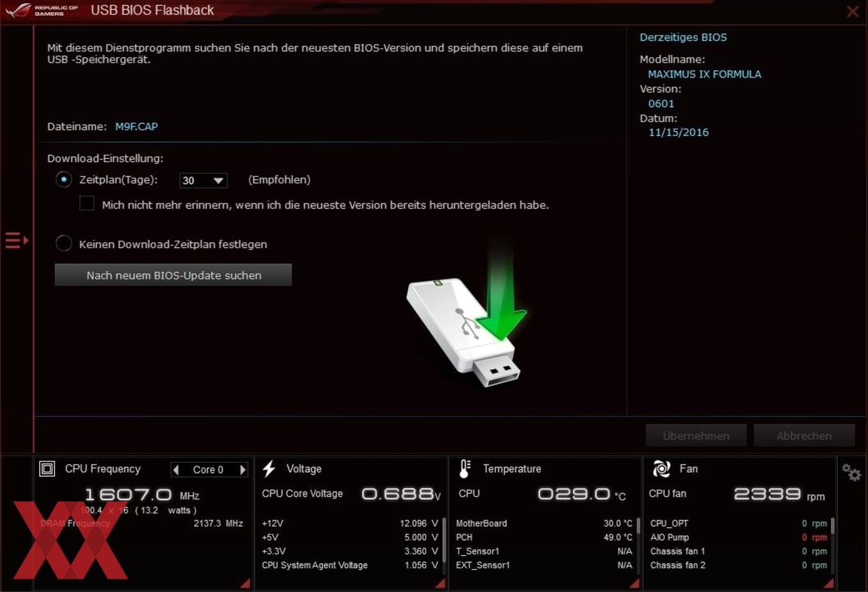Click the CPU fan 2339 rpm readout
868x592 pixels.
pyautogui.click(x=779, y=494)
